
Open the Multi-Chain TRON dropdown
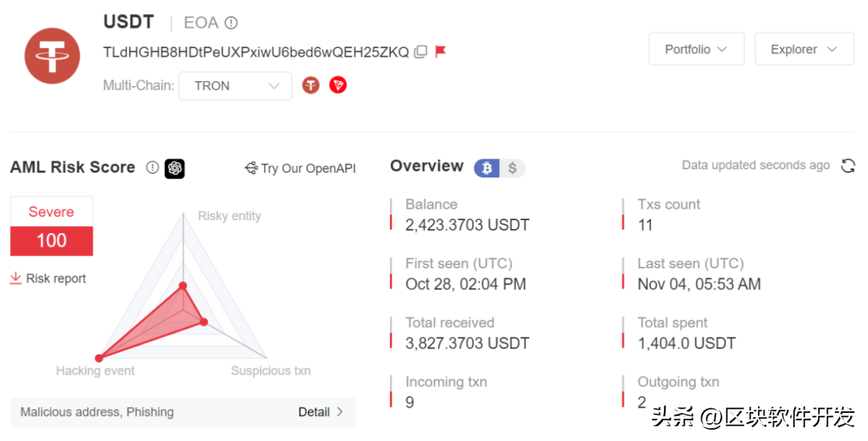coord(235,86)
